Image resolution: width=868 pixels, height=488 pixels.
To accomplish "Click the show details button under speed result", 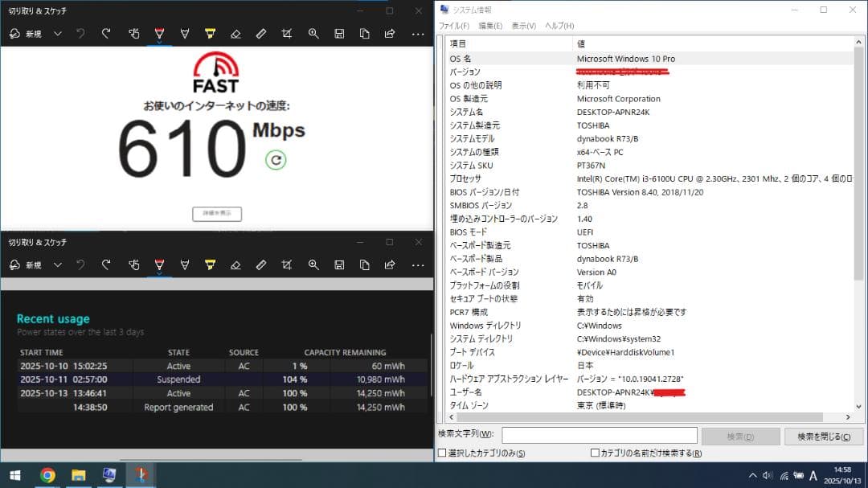I will (217, 214).
